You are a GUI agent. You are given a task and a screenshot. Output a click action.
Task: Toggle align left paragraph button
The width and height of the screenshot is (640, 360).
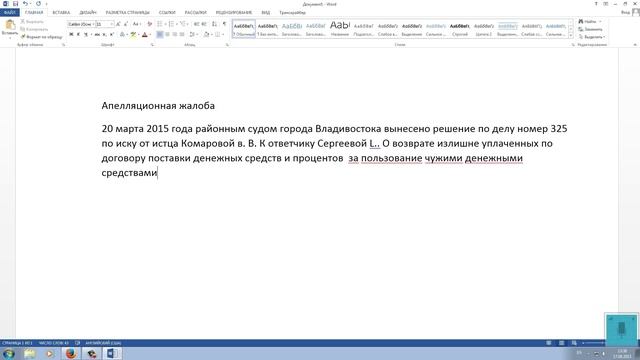pyautogui.click(x=160, y=35)
